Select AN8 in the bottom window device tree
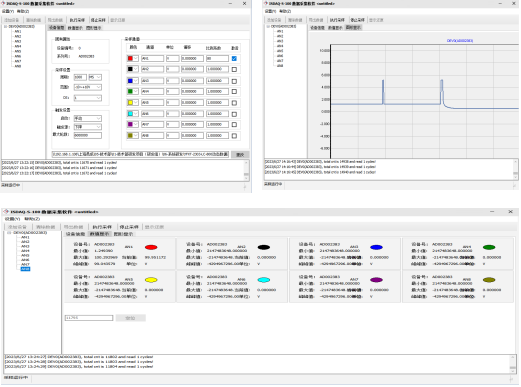Screen dimensions: 521x387 (x=25, y=269)
